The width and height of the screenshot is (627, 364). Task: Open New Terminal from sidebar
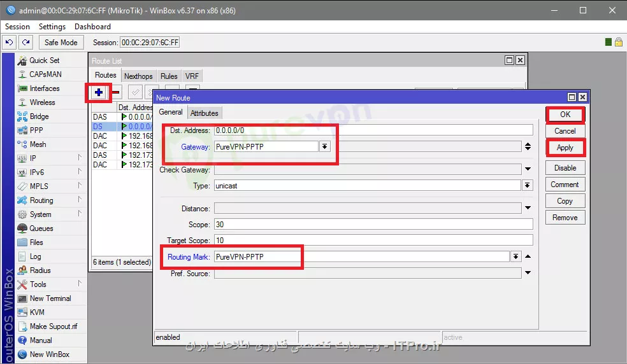50,298
